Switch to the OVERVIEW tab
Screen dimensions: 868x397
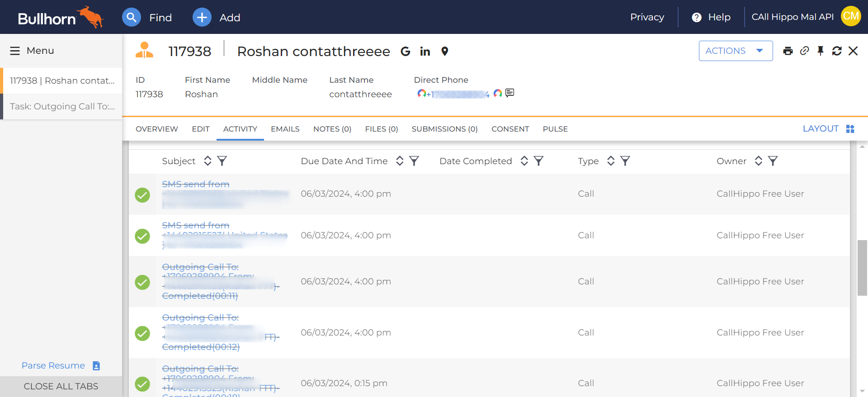tap(157, 129)
